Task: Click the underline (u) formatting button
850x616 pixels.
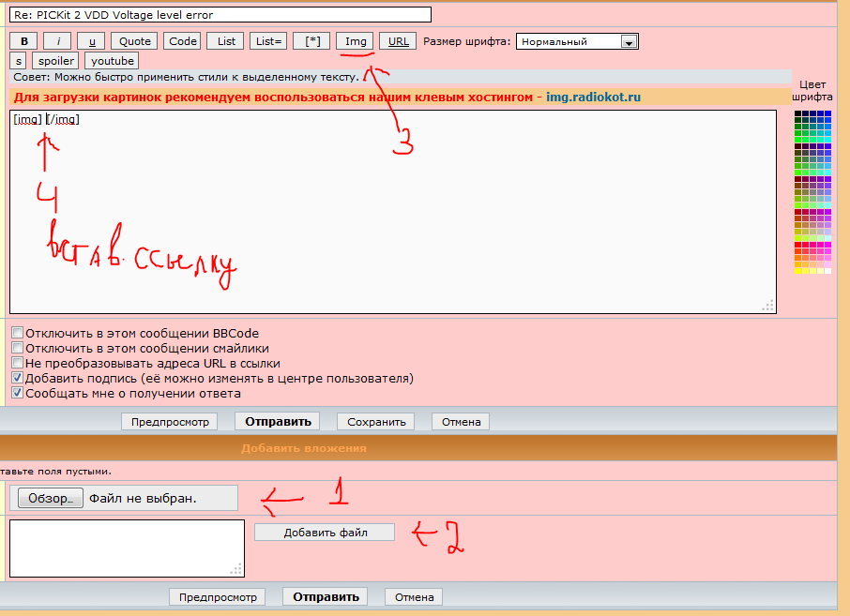Action: tap(91, 41)
